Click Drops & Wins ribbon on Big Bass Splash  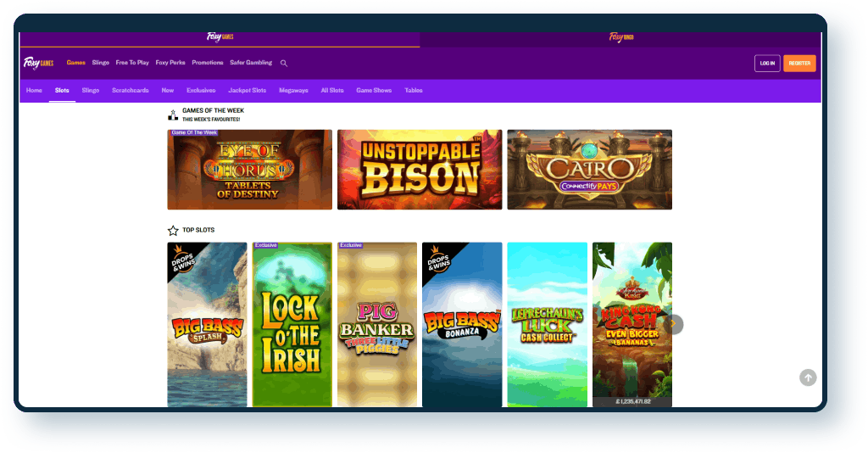[183, 260]
